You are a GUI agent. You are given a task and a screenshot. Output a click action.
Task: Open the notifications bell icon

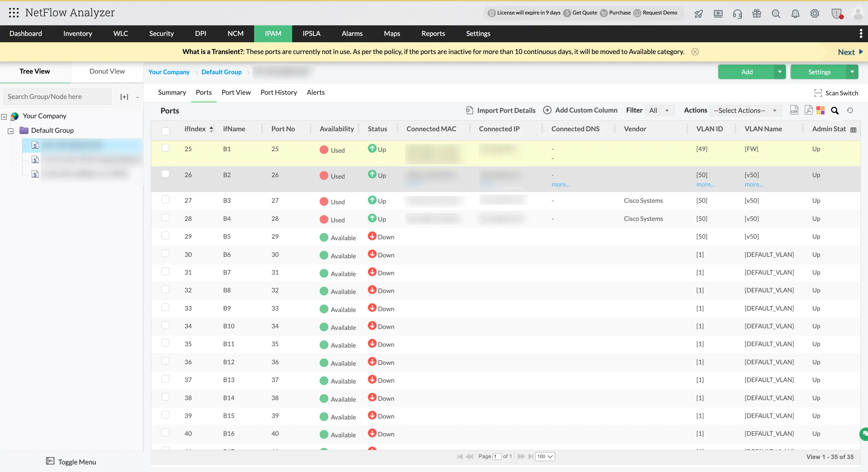pos(795,14)
